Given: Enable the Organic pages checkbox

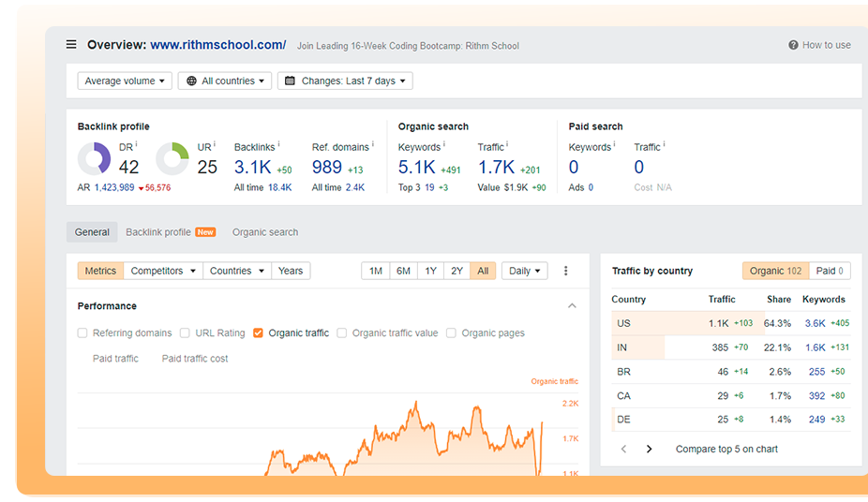Looking at the screenshot, I should (451, 332).
